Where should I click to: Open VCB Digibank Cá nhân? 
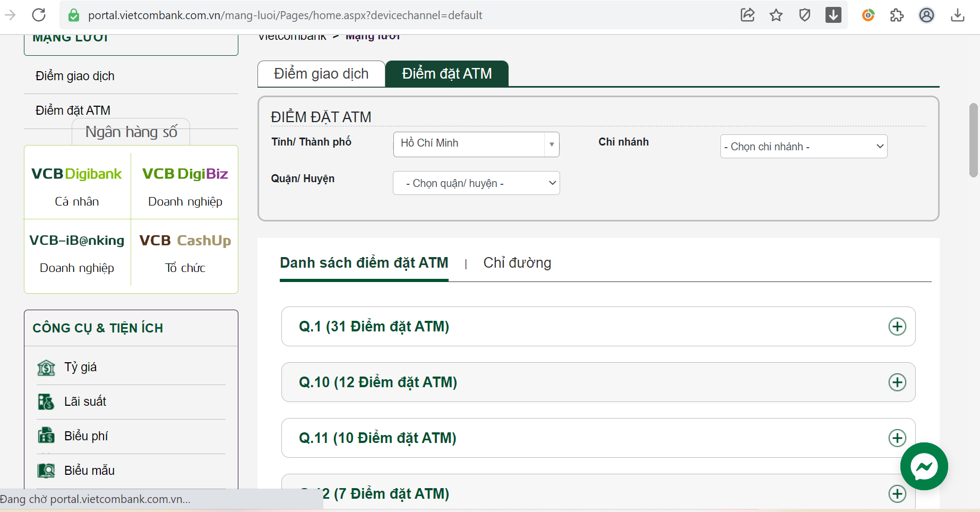point(77,186)
